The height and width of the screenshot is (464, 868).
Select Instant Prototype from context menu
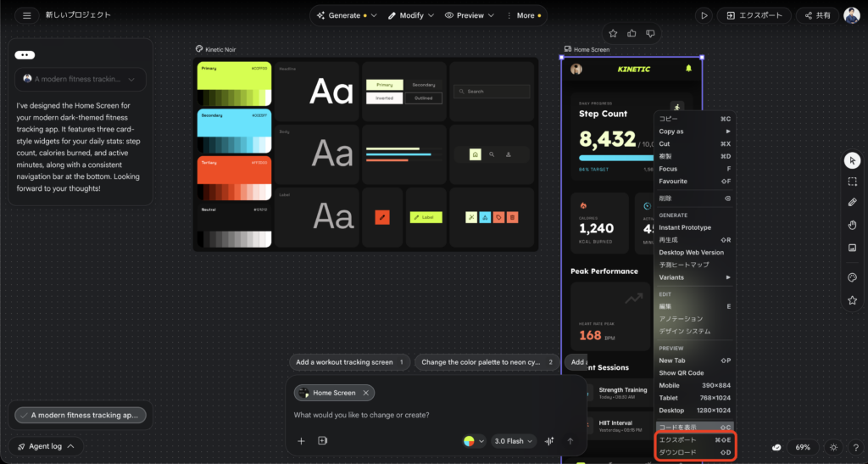pyautogui.click(x=685, y=227)
